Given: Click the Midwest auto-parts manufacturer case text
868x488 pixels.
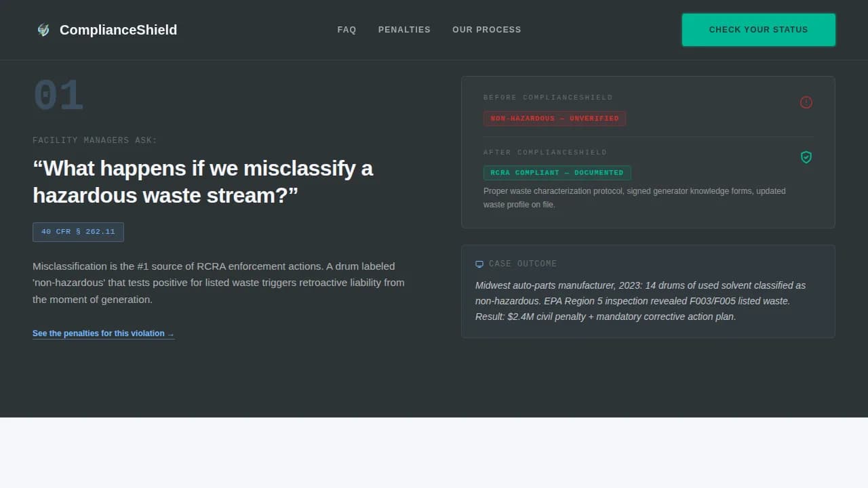Looking at the screenshot, I should coord(641,301).
